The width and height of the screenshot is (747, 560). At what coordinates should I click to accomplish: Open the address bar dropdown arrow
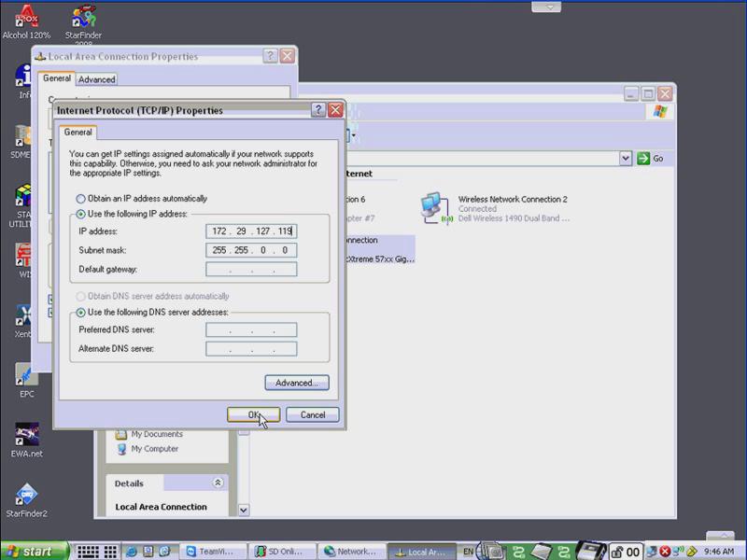click(626, 159)
